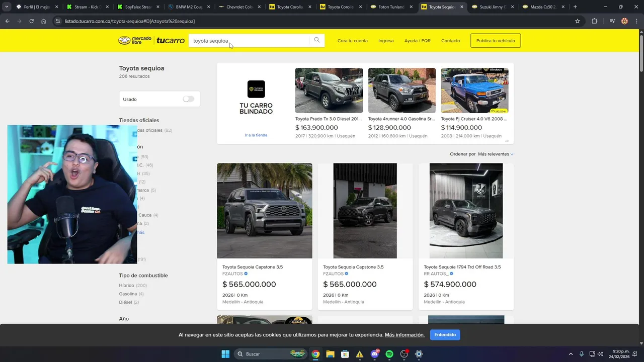Screen dimensions: 644x362
Task: Click the microphone tray icon
Action: click(582, 354)
